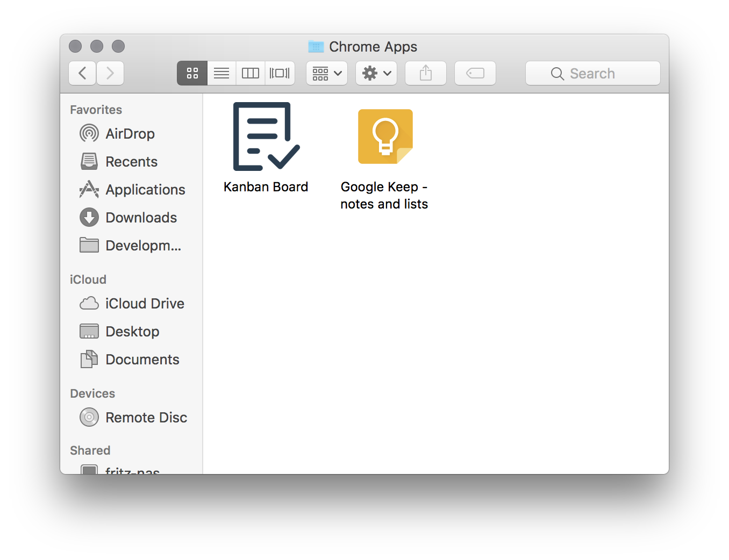This screenshot has width=729, height=560.
Task: Click the Edit Tags button
Action: tap(475, 73)
